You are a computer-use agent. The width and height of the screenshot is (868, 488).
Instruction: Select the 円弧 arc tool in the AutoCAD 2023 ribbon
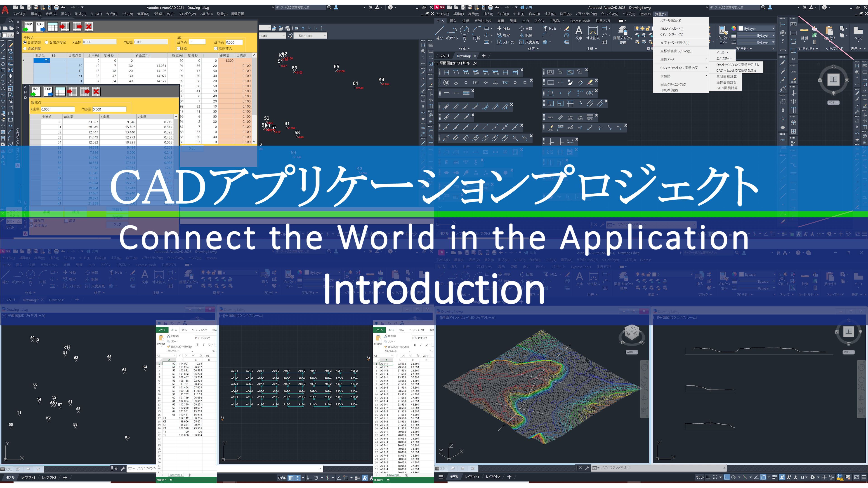point(476,33)
